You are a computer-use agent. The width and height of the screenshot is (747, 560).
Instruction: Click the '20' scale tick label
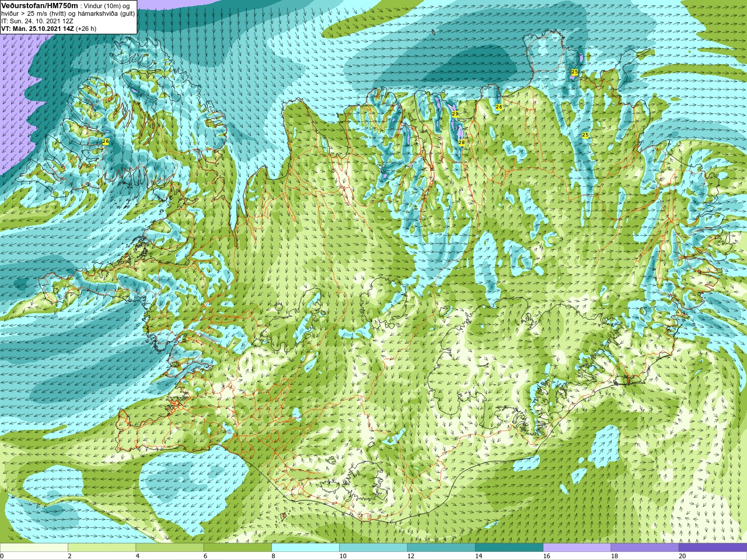(x=682, y=556)
